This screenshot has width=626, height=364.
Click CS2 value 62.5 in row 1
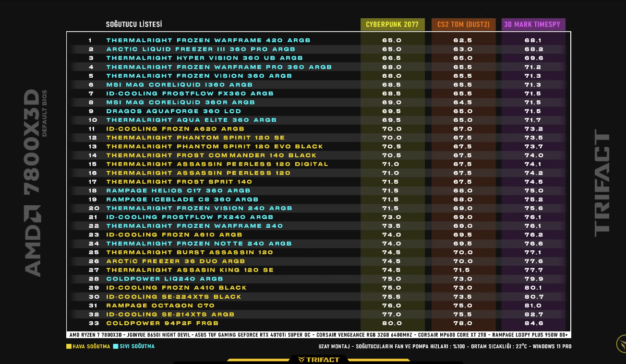463,40
